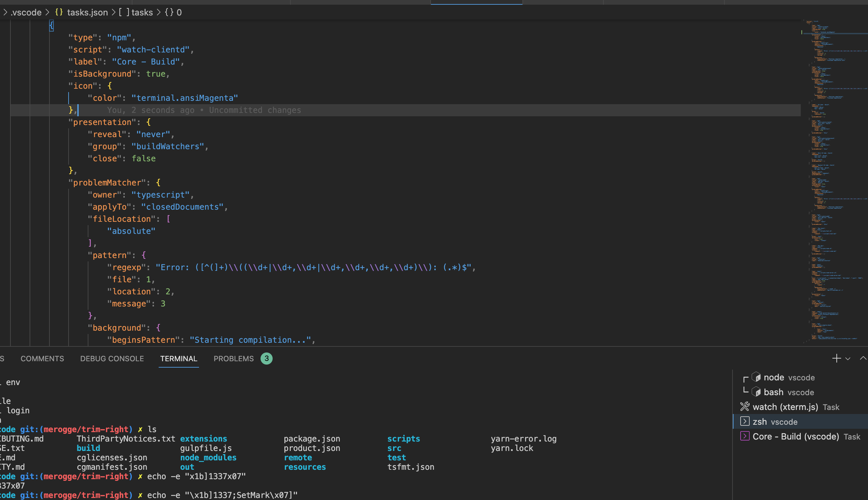Screen dimensions: 868x500
Task: Switch to the DEBUG CONSOLE tab
Action: [x=112, y=359]
